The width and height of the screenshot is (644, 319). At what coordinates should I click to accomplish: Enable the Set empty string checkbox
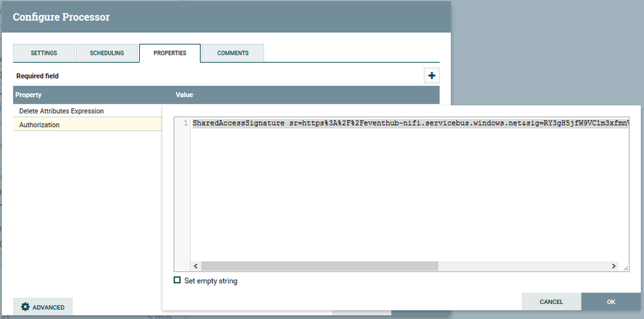pyautogui.click(x=177, y=280)
